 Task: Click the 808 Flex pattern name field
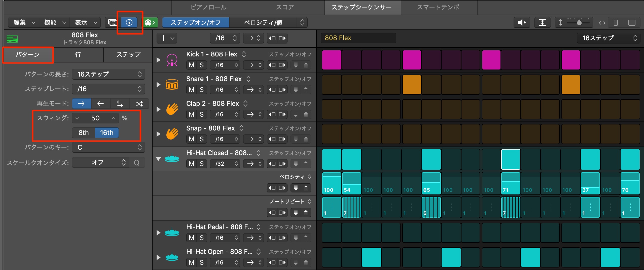pos(358,38)
